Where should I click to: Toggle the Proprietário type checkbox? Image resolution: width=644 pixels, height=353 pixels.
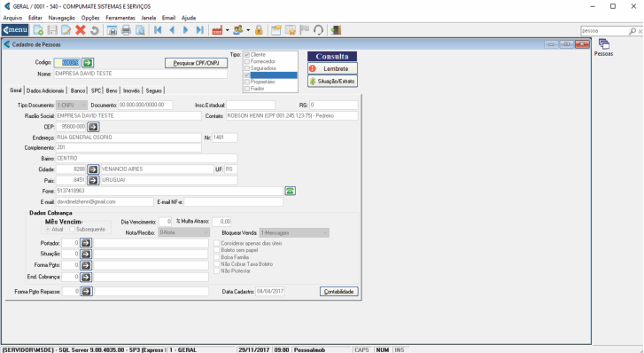point(247,82)
